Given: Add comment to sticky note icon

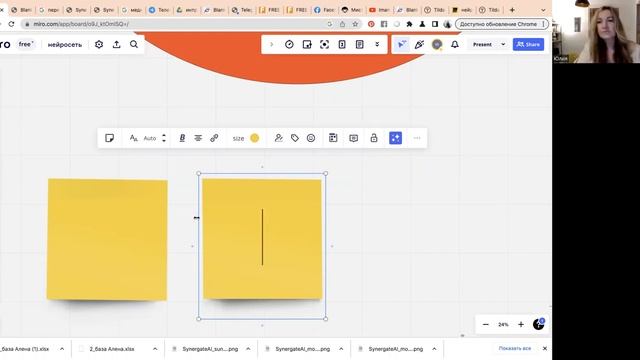Looking at the screenshot, I should [x=353, y=138].
